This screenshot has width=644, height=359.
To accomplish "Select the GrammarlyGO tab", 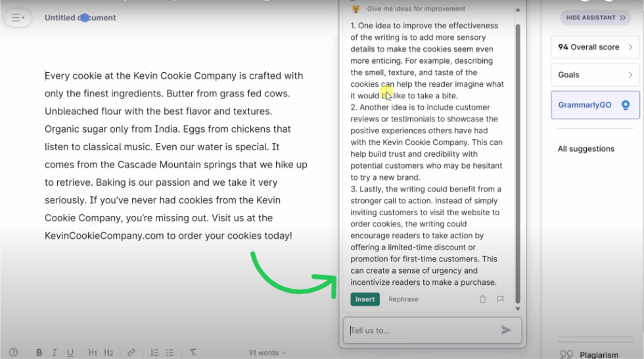I will coord(595,105).
